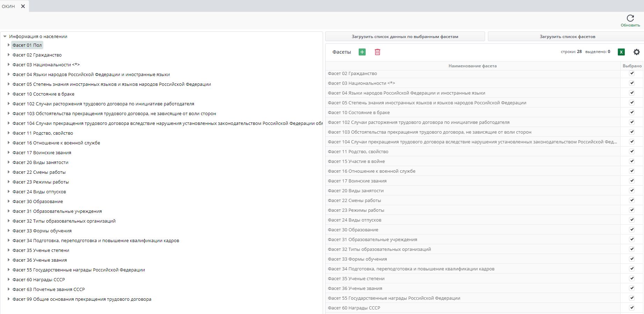Expand Фасет 01 Пол tree node
Image resolution: width=644 pixels, height=314 pixels.
pos(9,45)
